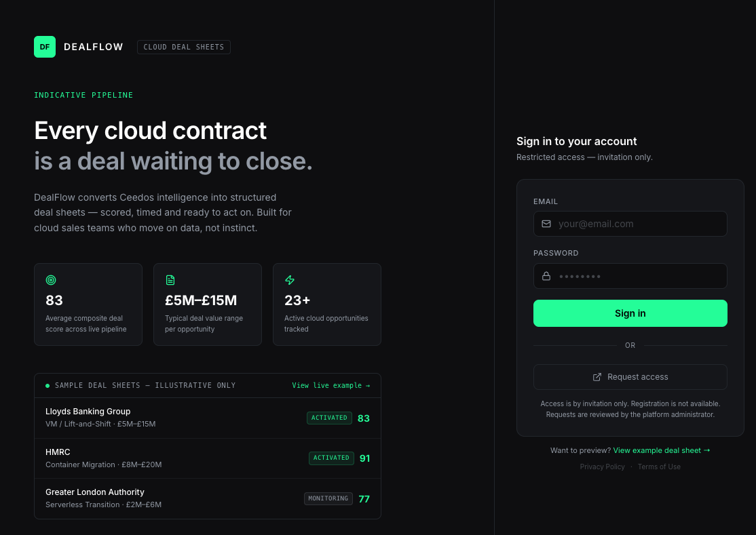Click the padlock icon in password field
The height and width of the screenshot is (535, 756).
point(546,276)
